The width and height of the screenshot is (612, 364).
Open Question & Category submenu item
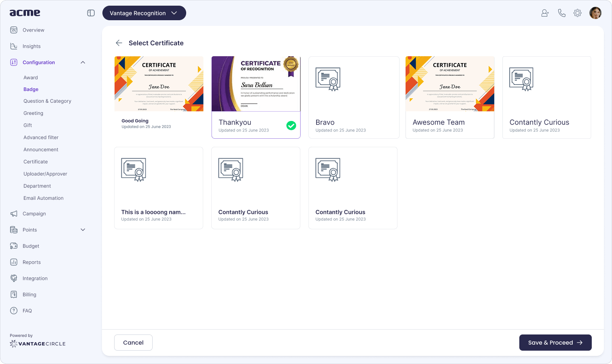(x=47, y=101)
